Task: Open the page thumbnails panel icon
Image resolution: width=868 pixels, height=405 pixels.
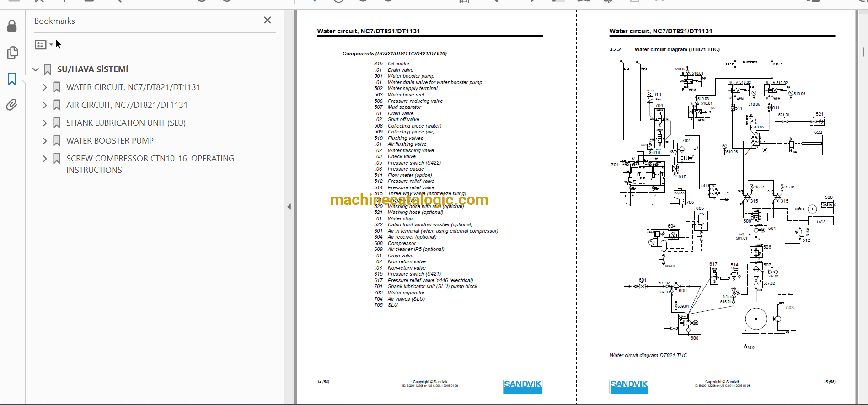Action: coord(12,53)
